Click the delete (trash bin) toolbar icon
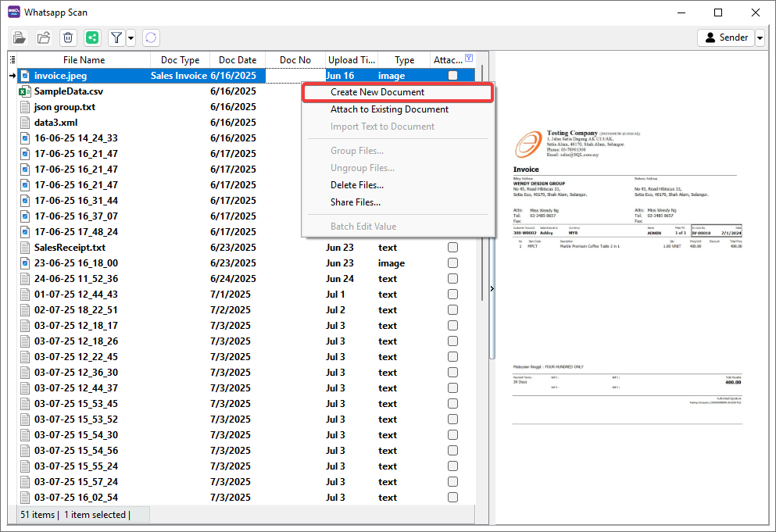 pyautogui.click(x=68, y=37)
